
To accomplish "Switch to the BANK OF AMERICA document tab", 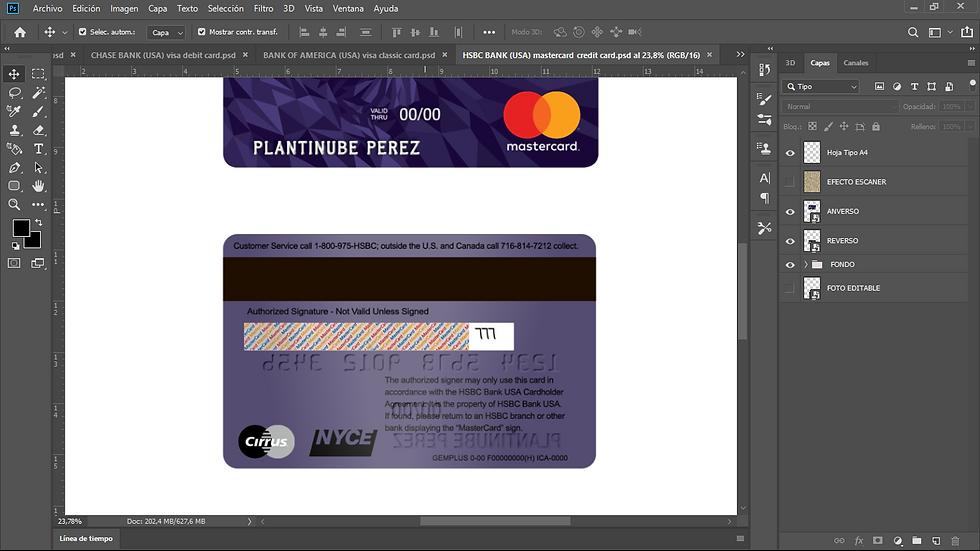I will tap(349, 55).
